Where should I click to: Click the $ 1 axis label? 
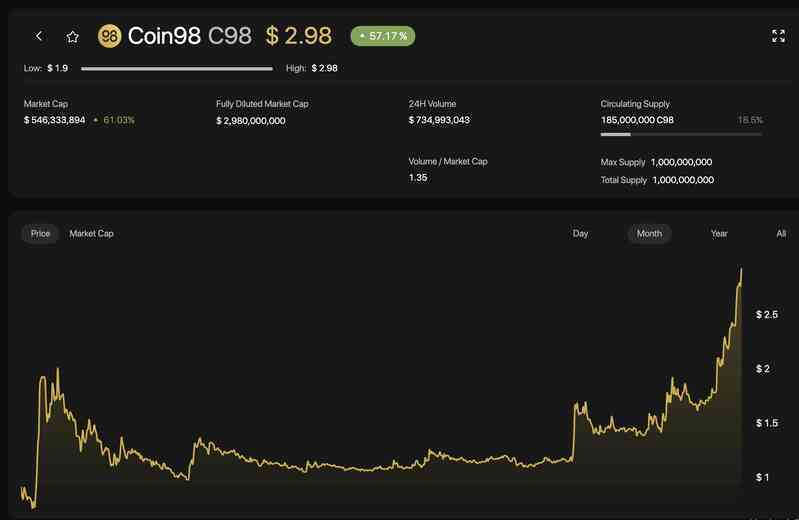coord(762,478)
